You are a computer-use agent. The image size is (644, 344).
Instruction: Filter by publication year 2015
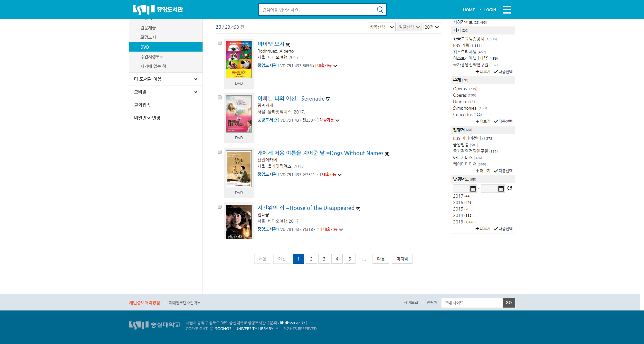pyautogui.click(x=458, y=209)
